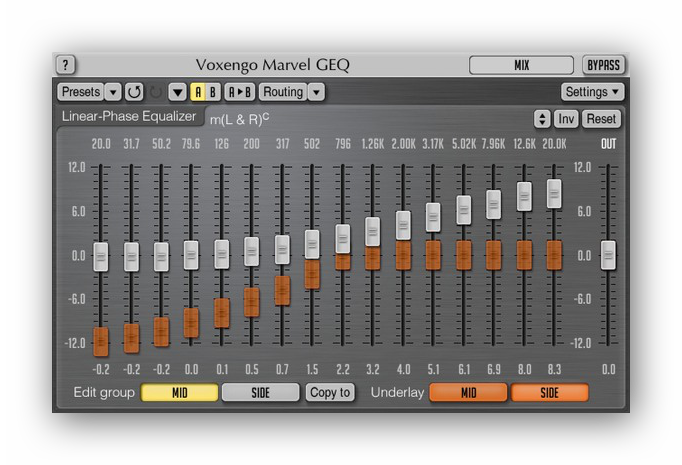Select SIDE edit group

pos(261,392)
